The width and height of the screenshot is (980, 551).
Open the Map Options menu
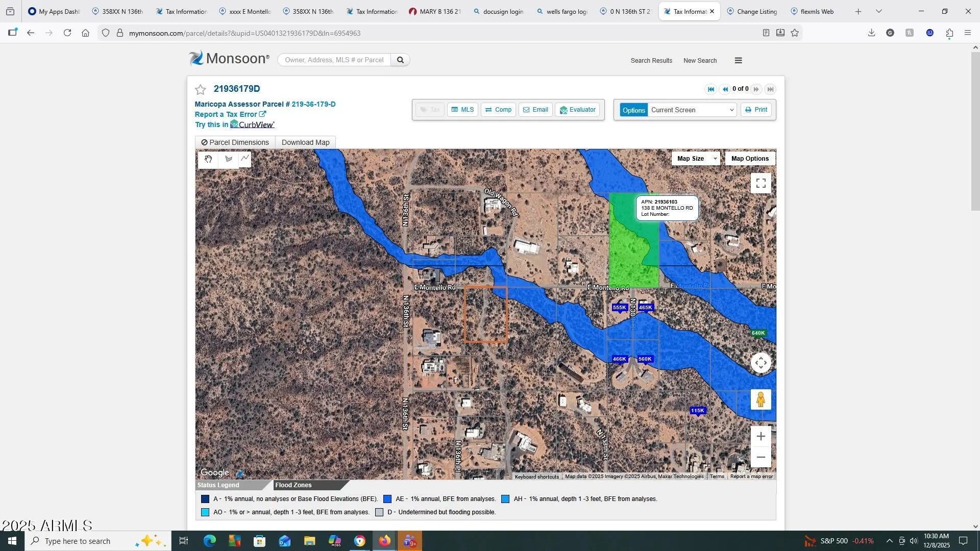pyautogui.click(x=749, y=159)
